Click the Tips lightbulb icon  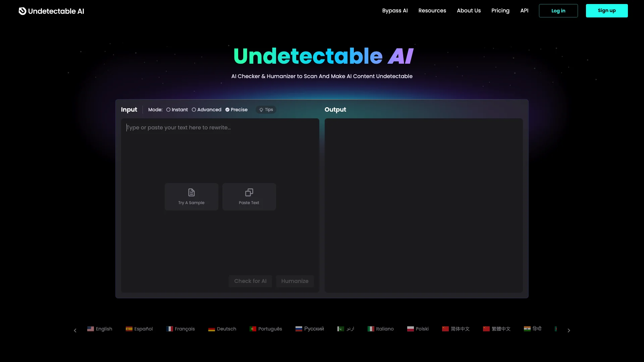tap(261, 110)
